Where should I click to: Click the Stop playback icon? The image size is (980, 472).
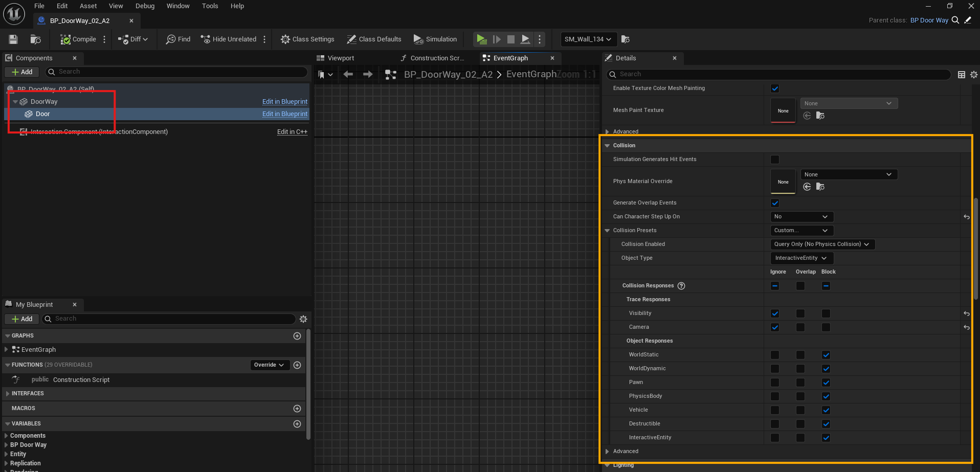tap(510, 39)
